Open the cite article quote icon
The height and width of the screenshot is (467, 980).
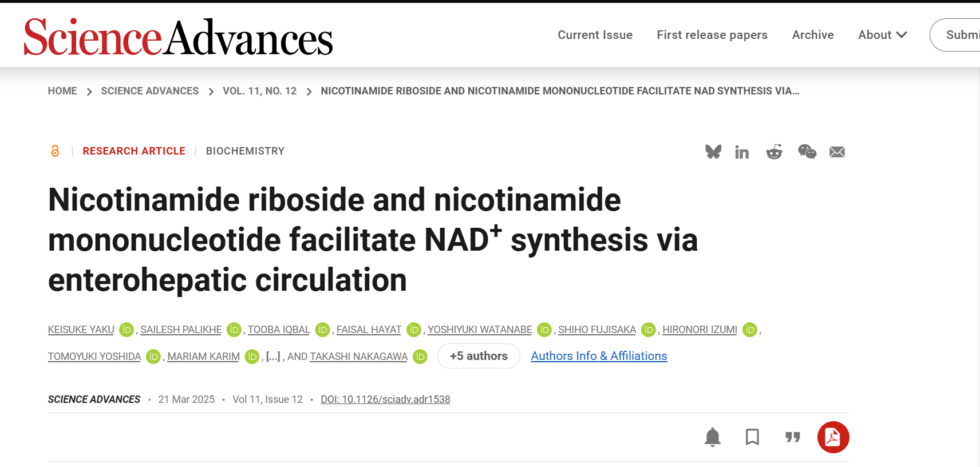click(792, 437)
